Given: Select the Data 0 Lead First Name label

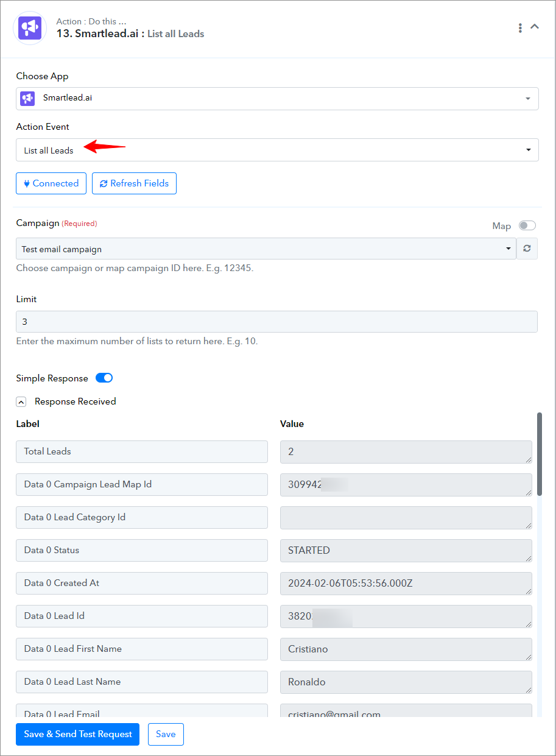Looking at the screenshot, I should pos(142,649).
